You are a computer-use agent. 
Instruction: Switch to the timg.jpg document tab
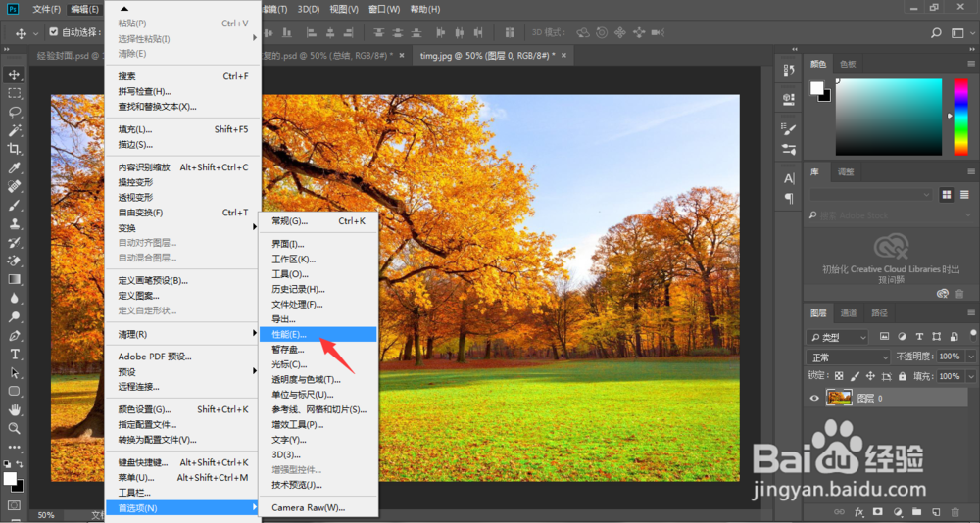click(487, 55)
